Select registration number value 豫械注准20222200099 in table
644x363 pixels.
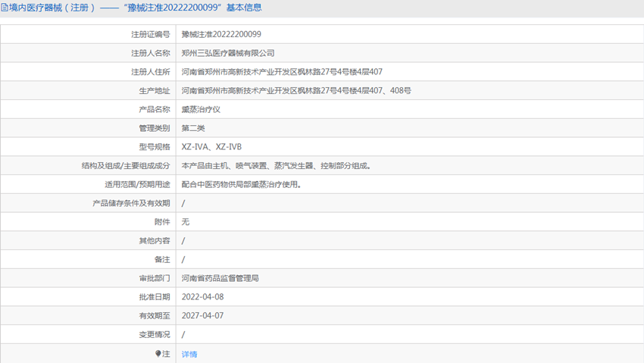point(221,34)
